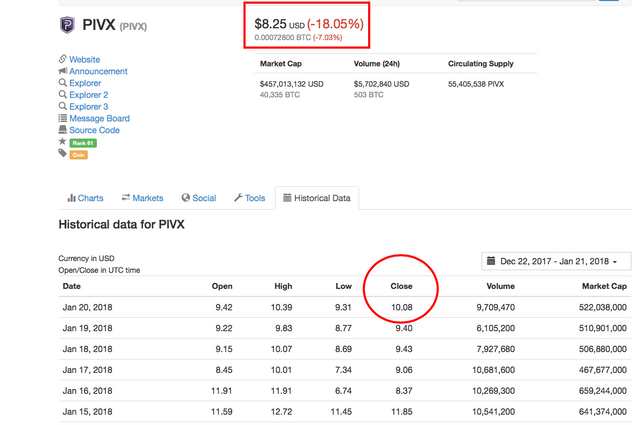
Task: Click the globe icon in Social tab
Action: (x=186, y=198)
